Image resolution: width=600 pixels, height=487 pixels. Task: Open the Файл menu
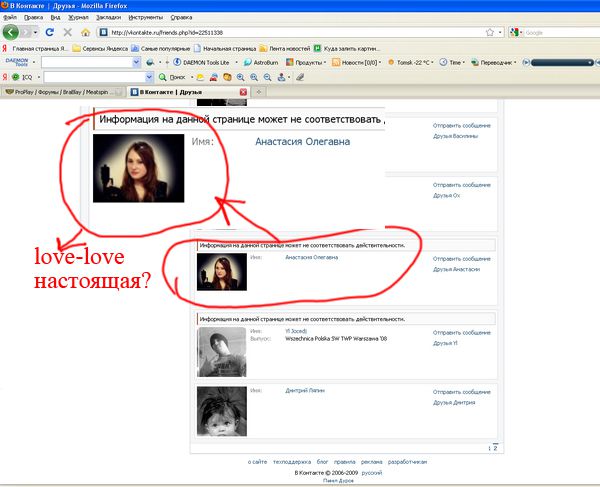(10, 17)
